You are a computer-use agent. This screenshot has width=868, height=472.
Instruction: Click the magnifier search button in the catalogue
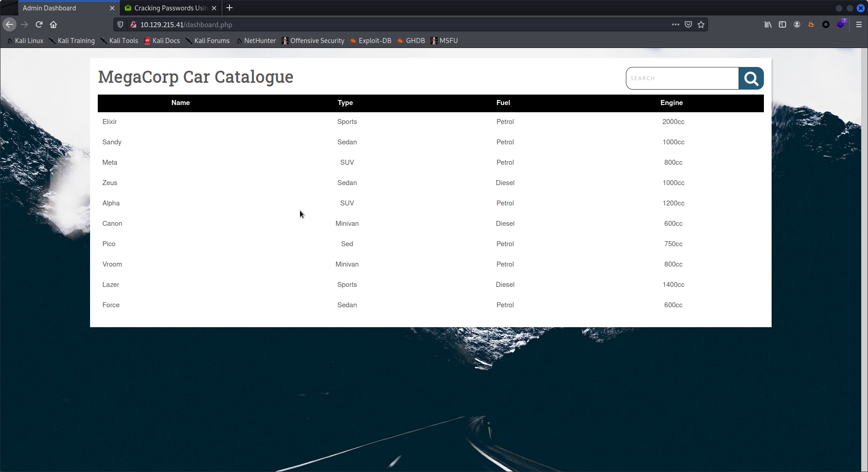(x=751, y=78)
